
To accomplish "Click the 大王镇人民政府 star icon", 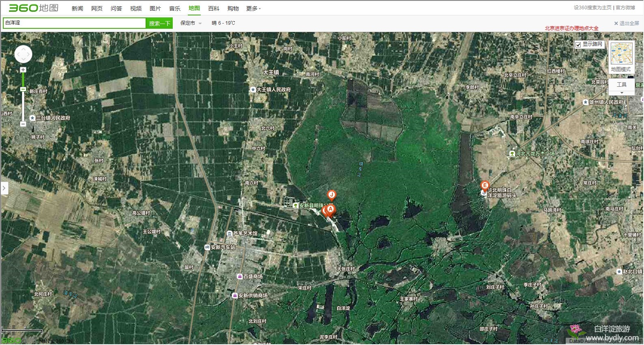I will pos(253,90).
